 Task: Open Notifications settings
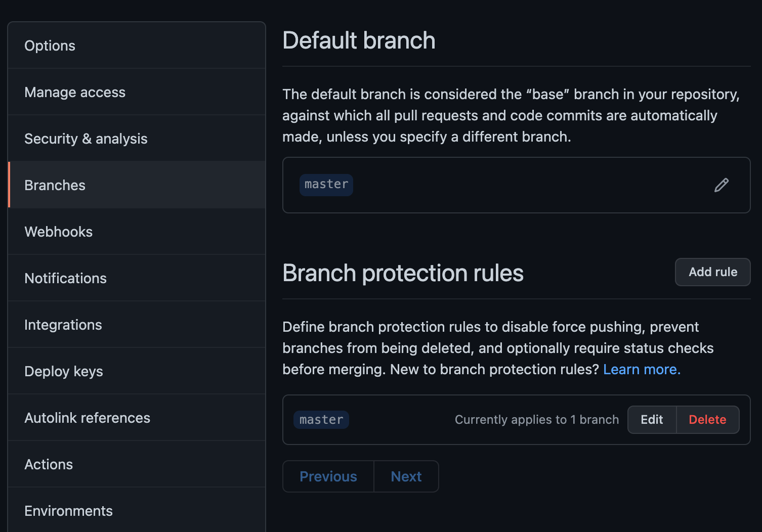pyautogui.click(x=137, y=278)
